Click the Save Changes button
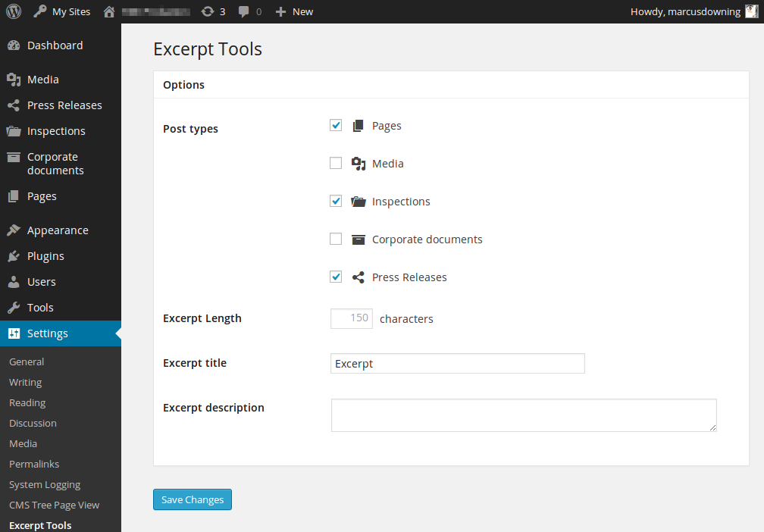Viewport: 764px width, 532px height. point(193,499)
